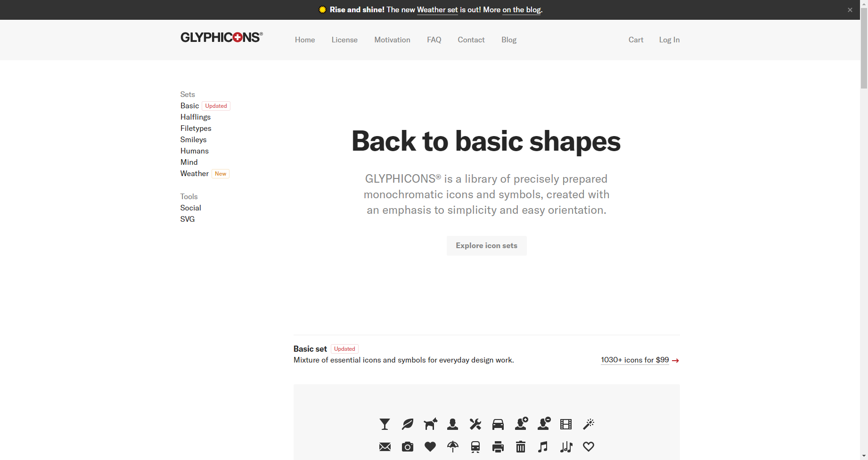Click the magic wand icon
The width and height of the screenshot is (868, 460).
pos(589,424)
